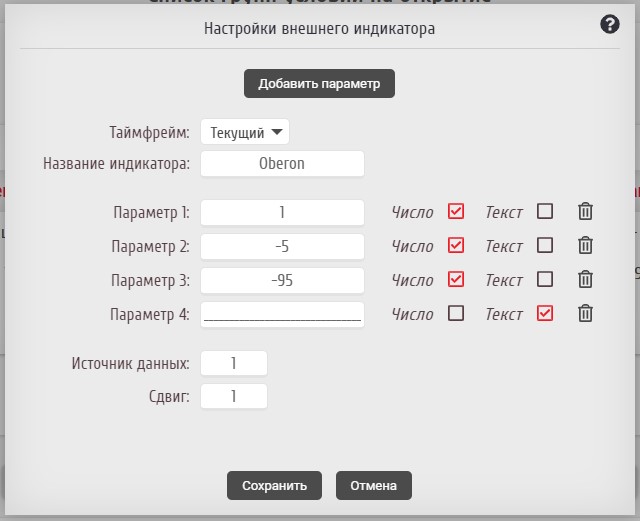The width and height of the screenshot is (640, 521).
Task: Delete Параметр 2 with trash icon
Action: tap(586, 246)
